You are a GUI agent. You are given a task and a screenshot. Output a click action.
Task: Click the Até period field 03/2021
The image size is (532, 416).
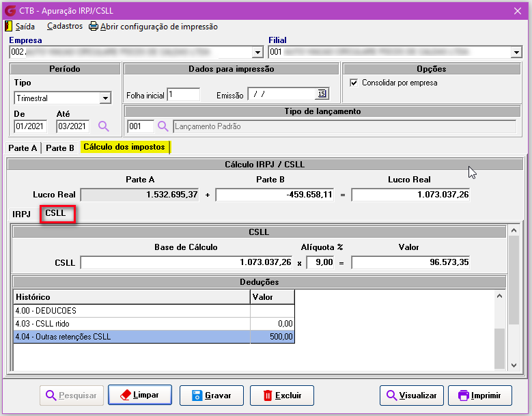(72, 126)
